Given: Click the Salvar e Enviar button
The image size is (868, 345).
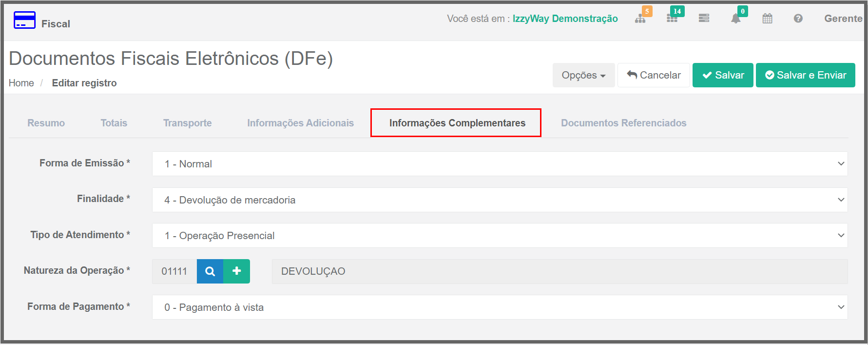Looking at the screenshot, I should click(x=805, y=75).
